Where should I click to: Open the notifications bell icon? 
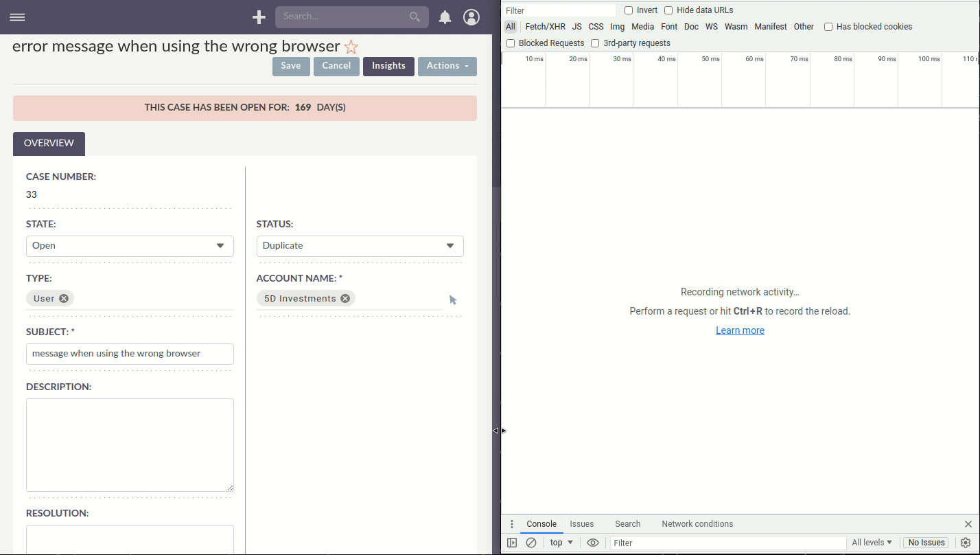pyautogui.click(x=445, y=17)
